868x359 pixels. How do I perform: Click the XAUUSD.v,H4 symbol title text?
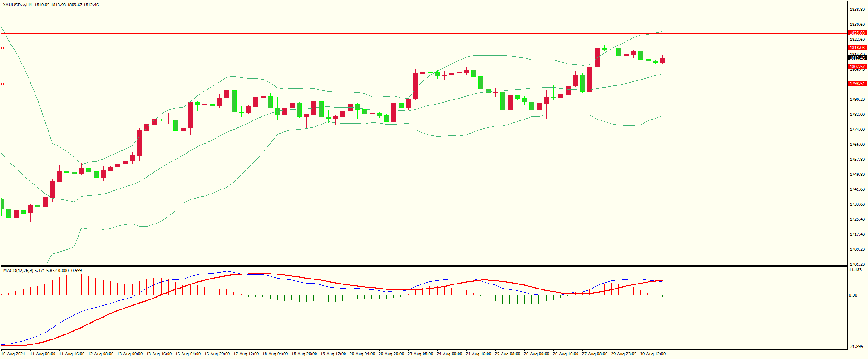[17, 5]
